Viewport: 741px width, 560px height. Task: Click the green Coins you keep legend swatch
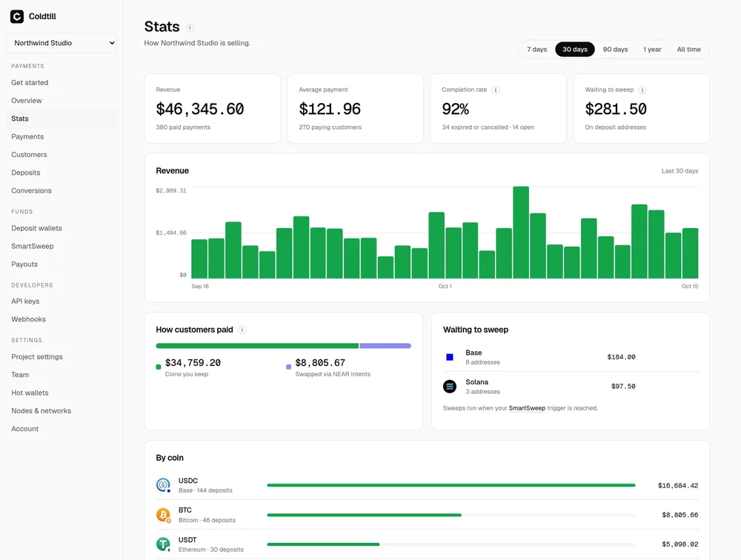(x=159, y=367)
